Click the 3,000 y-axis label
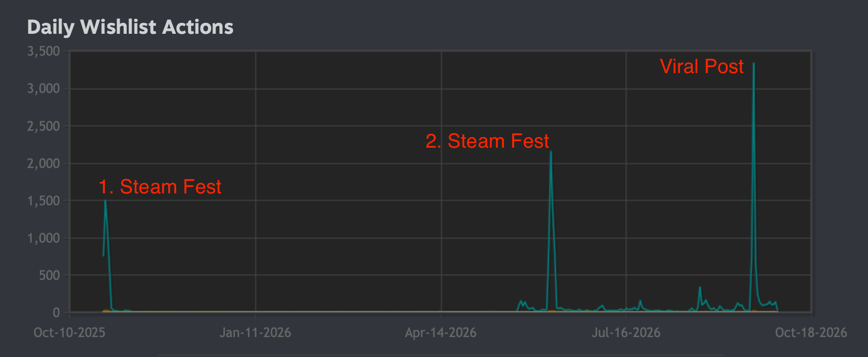 (x=43, y=89)
